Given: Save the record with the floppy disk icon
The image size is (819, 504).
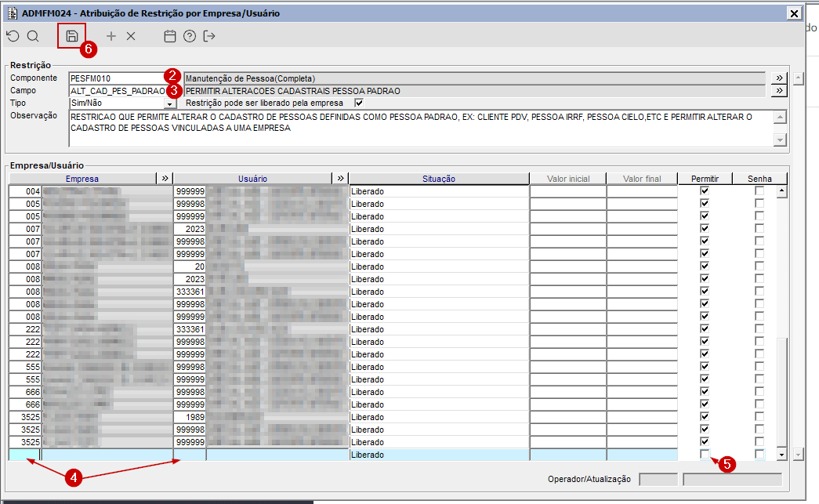Looking at the screenshot, I should tap(72, 36).
